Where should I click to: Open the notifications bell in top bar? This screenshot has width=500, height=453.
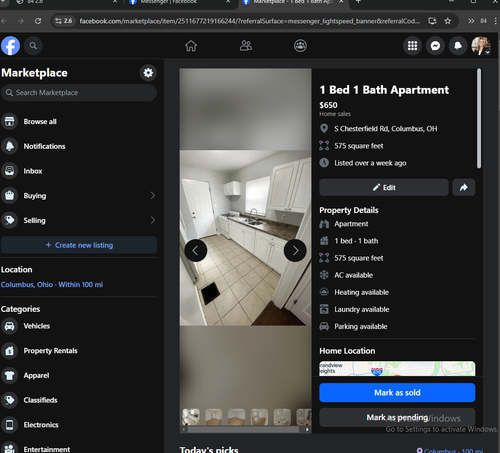(x=458, y=46)
